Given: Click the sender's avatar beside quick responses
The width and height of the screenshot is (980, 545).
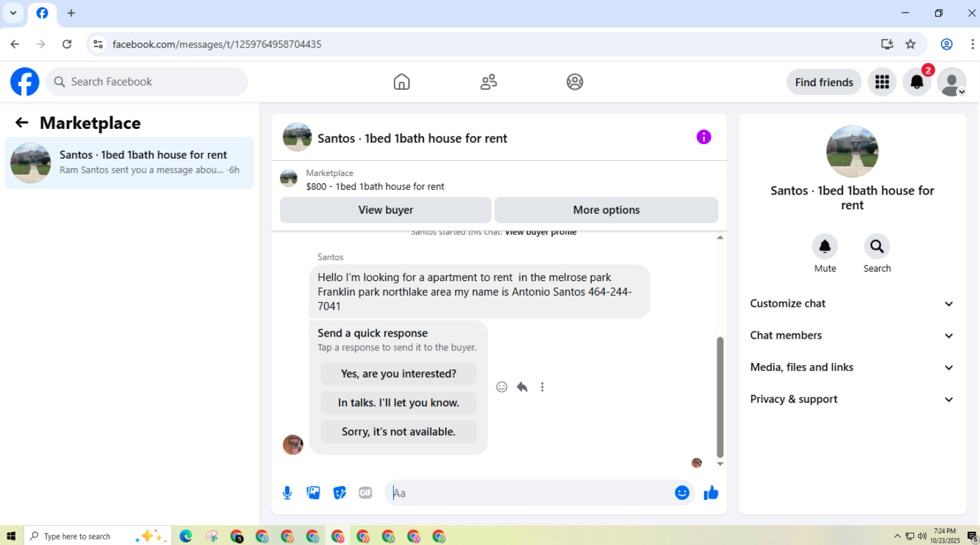Looking at the screenshot, I should tap(292, 444).
